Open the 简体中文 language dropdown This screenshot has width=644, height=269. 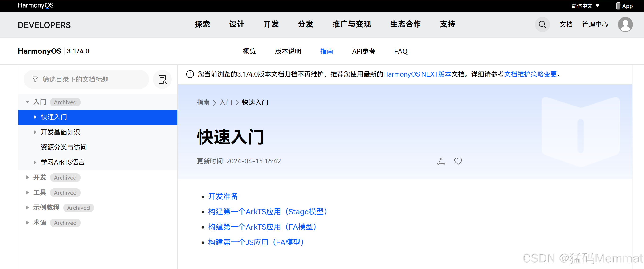click(x=586, y=6)
